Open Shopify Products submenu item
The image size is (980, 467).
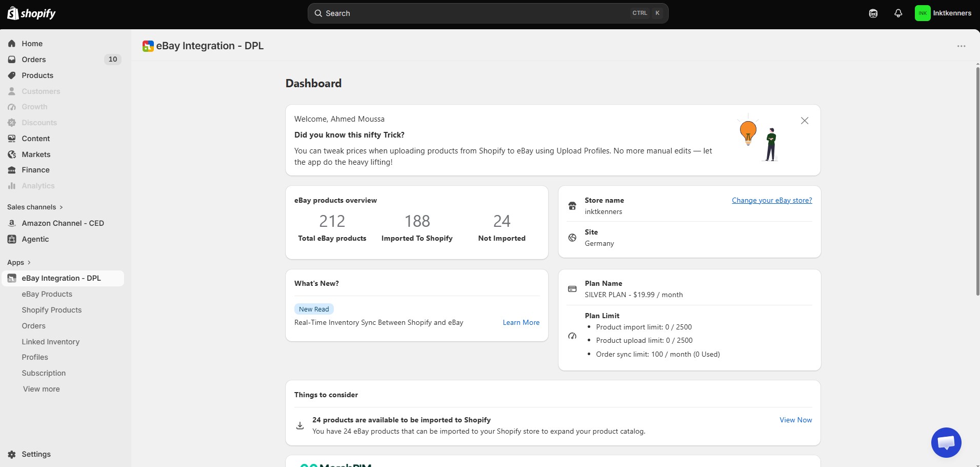pyautogui.click(x=51, y=310)
